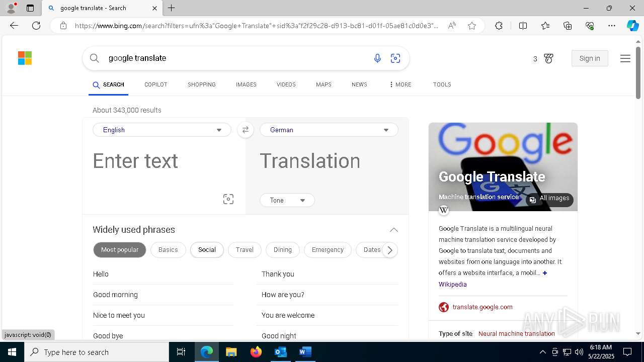
Task: Switch to the IMAGES tab
Action: 246,84
